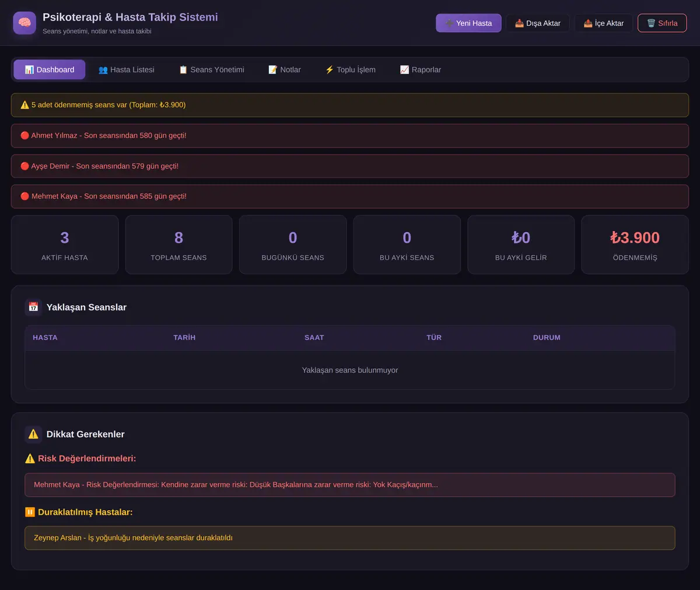Click the Aktif Hasta stat card

pyautogui.click(x=65, y=245)
